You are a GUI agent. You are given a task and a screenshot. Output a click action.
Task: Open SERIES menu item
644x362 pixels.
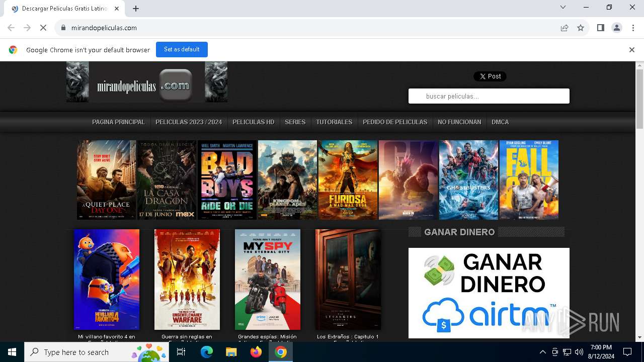pos(295,122)
